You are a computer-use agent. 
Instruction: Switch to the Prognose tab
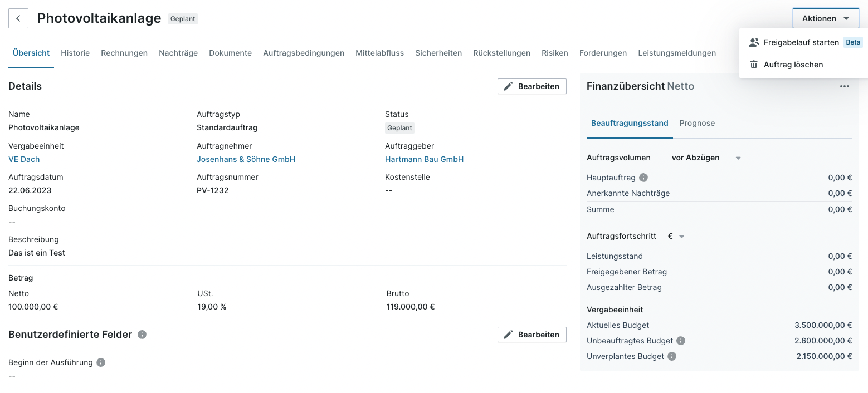click(x=697, y=123)
